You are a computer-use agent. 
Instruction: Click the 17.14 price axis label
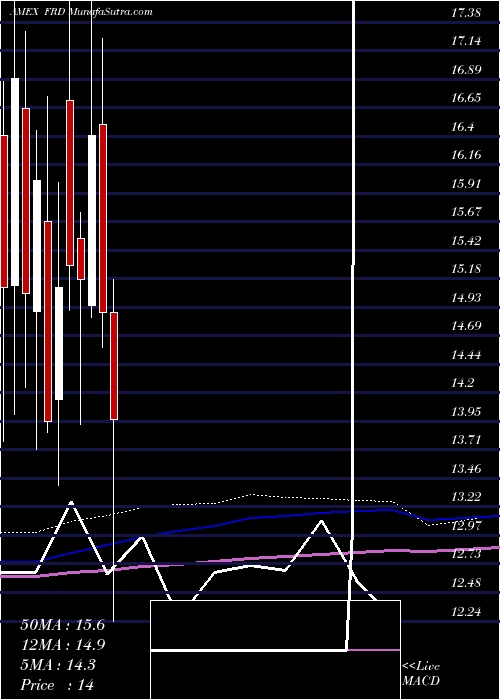click(x=466, y=42)
